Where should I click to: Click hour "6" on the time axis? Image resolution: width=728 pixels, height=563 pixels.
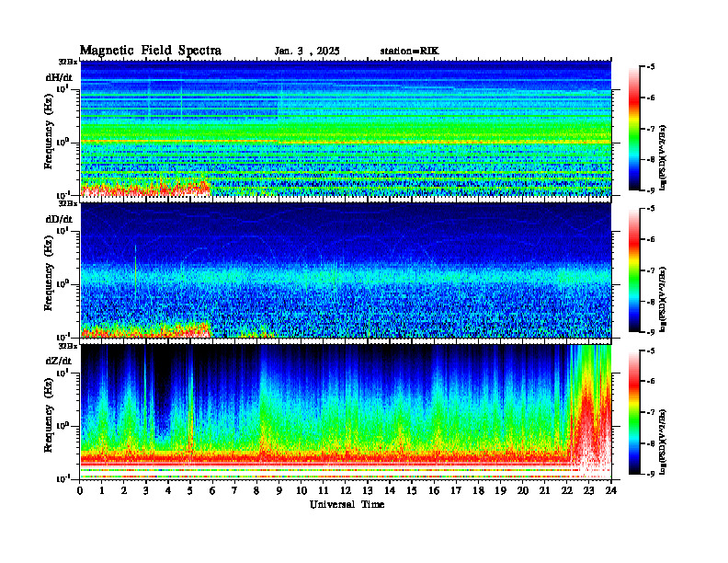pyautogui.click(x=212, y=490)
